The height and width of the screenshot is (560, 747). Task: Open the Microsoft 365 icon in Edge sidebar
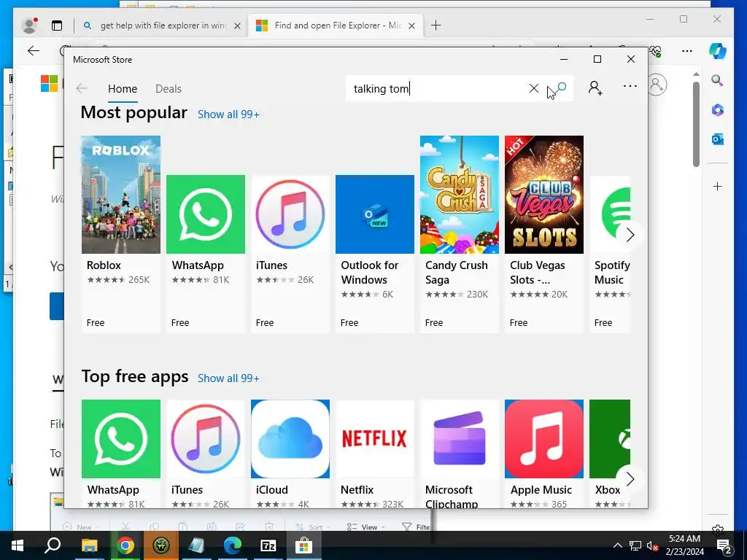click(x=717, y=110)
